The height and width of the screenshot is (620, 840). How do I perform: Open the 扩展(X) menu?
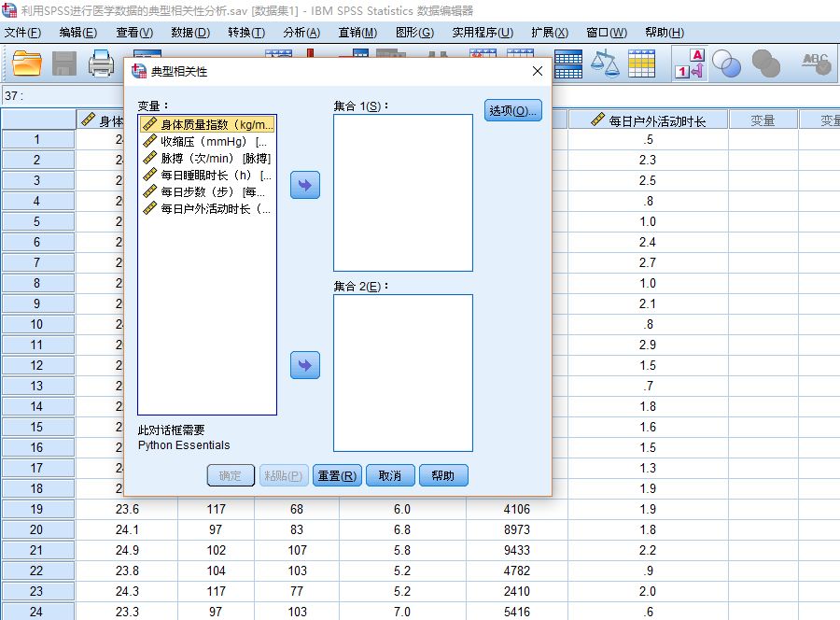[550, 33]
